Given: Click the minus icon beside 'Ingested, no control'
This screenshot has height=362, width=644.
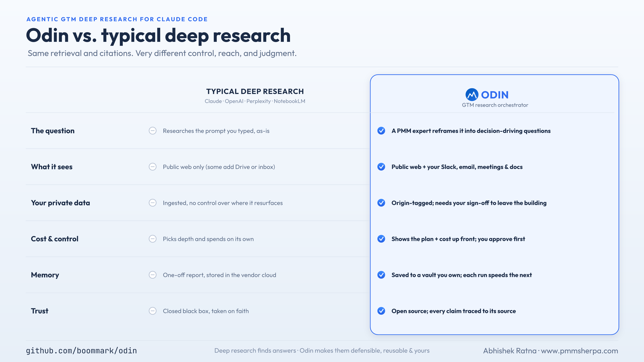Looking at the screenshot, I should [153, 203].
